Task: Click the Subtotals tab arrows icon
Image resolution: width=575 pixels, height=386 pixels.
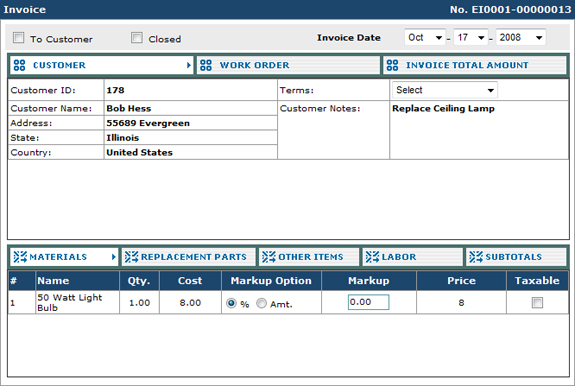Action: pos(476,257)
